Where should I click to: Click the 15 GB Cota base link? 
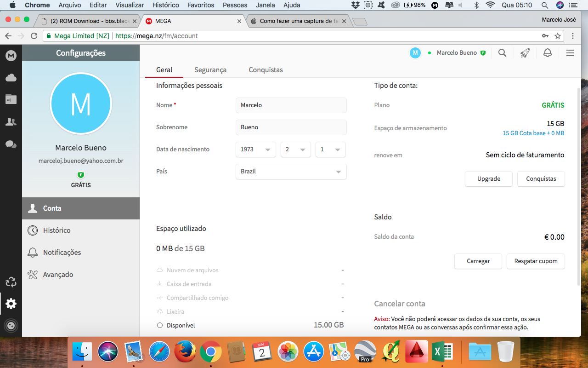[533, 133]
